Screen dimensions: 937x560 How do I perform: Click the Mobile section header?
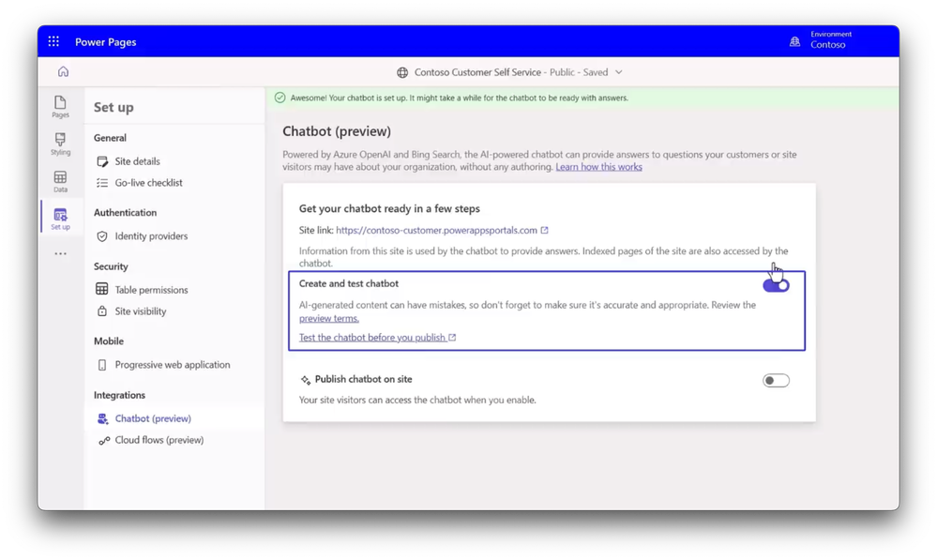109,341
